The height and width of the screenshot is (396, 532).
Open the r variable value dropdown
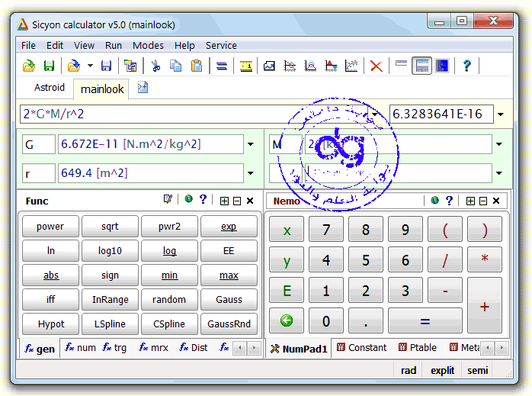tap(251, 173)
